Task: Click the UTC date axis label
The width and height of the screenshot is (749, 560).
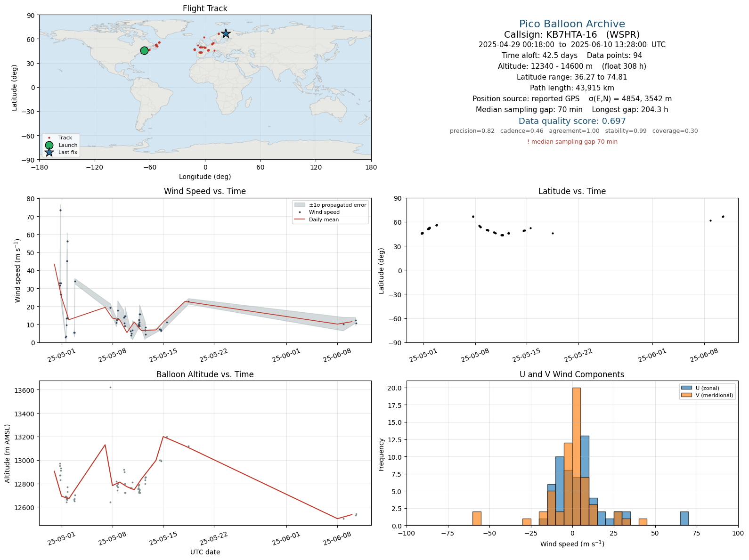Action: coord(205,552)
